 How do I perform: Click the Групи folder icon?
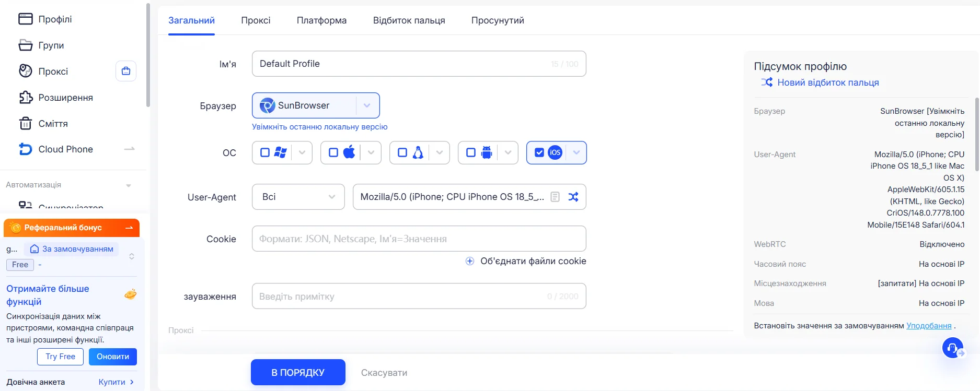tap(25, 45)
